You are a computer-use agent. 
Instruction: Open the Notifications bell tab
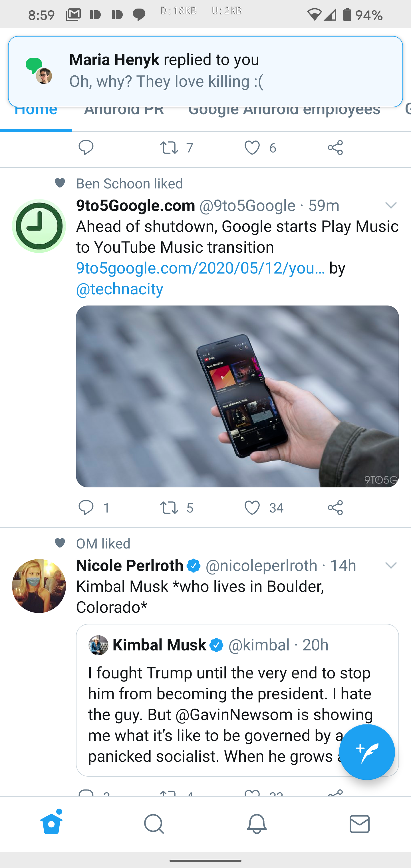click(x=257, y=824)
